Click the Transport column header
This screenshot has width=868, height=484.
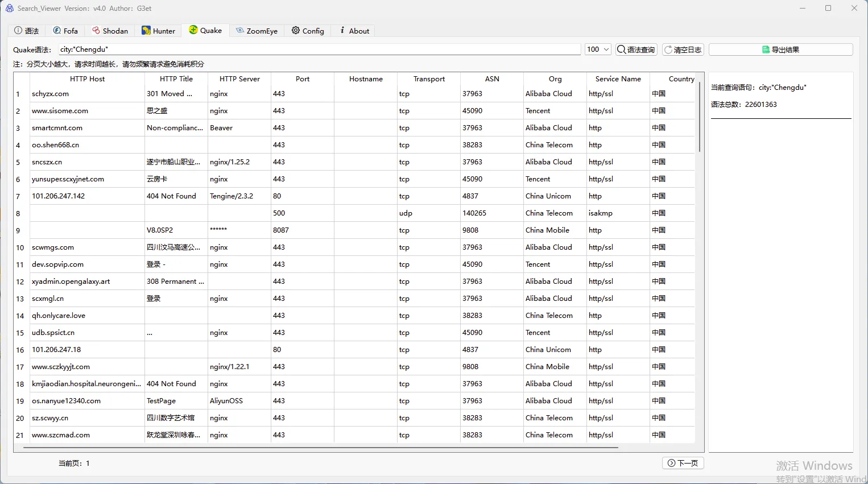(429, 79)
